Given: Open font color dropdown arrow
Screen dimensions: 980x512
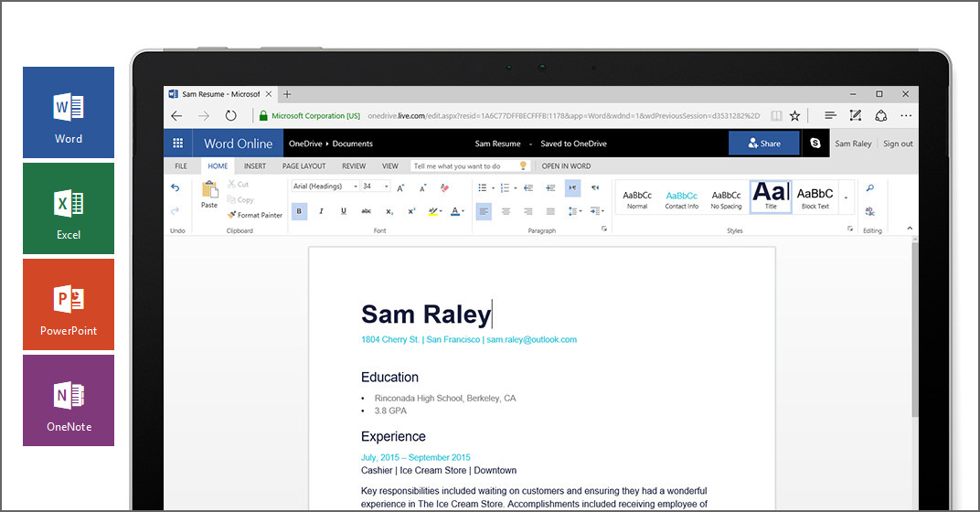Looking at the screenshot, I should [463, 211].
